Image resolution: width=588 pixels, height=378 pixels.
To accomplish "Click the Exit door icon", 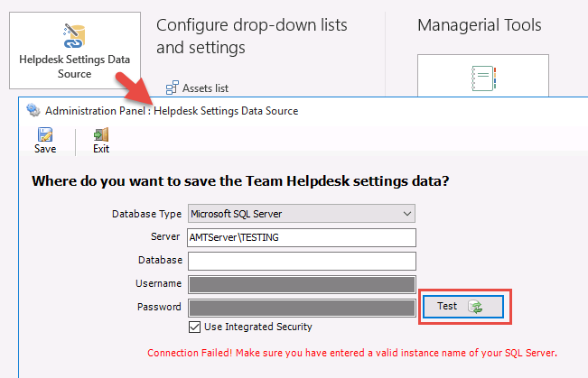I will 101,134.
